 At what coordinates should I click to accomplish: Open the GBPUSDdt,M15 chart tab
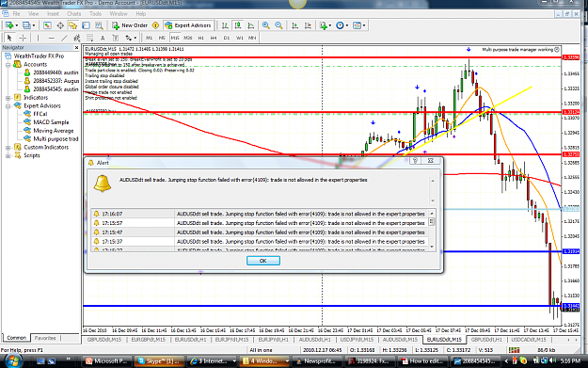(x=103, y=340)
